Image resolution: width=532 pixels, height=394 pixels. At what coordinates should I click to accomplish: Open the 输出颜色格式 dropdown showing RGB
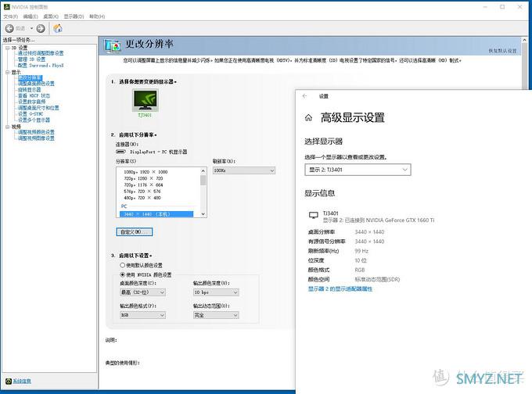[142, 315]
